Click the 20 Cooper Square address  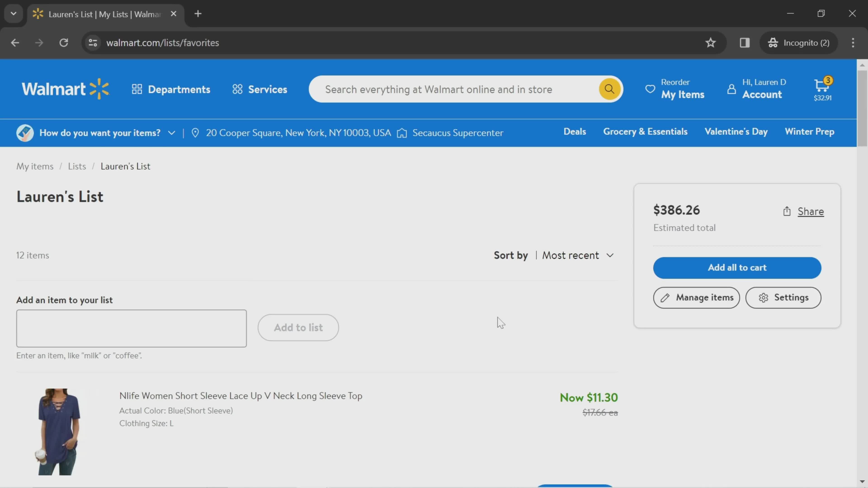[x=298, y=133]
